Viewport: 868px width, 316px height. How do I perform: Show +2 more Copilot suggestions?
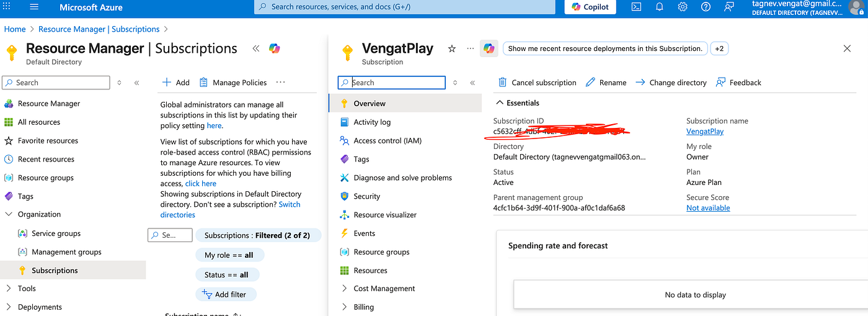pos(719,48)
